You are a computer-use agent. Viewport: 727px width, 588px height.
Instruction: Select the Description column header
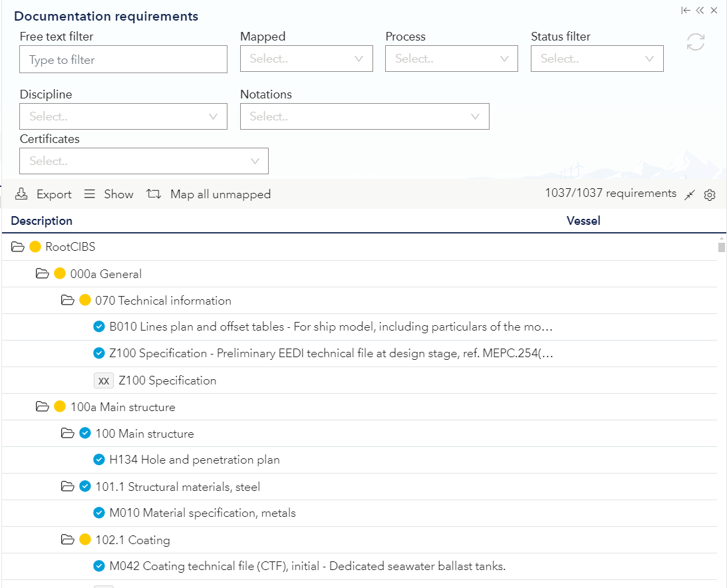42,220
